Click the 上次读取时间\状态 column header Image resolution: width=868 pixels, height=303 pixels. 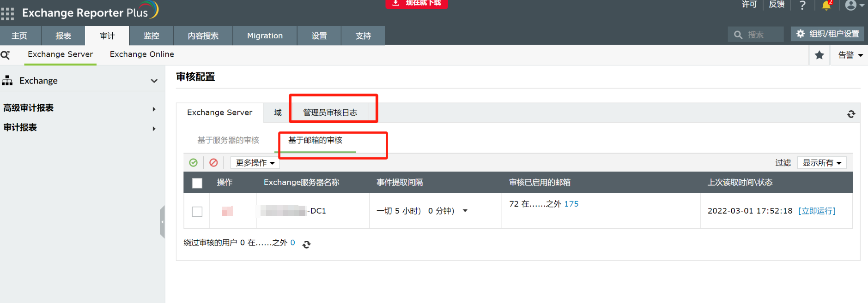(x=740, y=183)
